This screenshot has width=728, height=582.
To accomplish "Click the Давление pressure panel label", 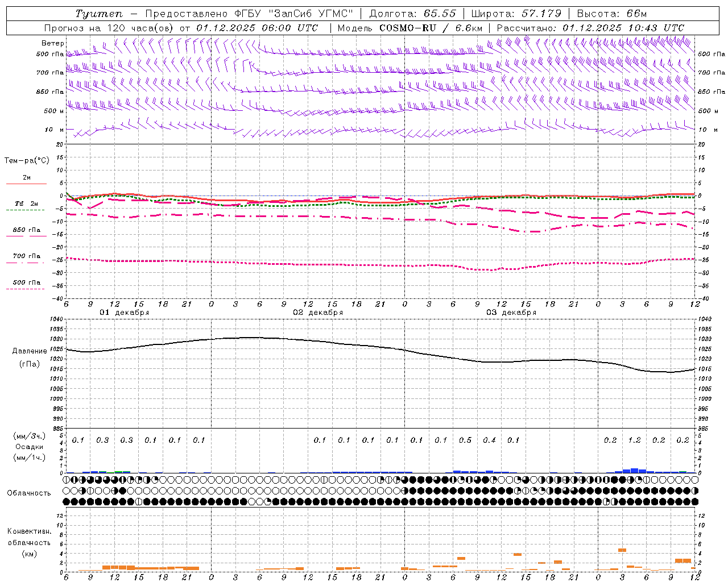I will [x=30, y=351].
